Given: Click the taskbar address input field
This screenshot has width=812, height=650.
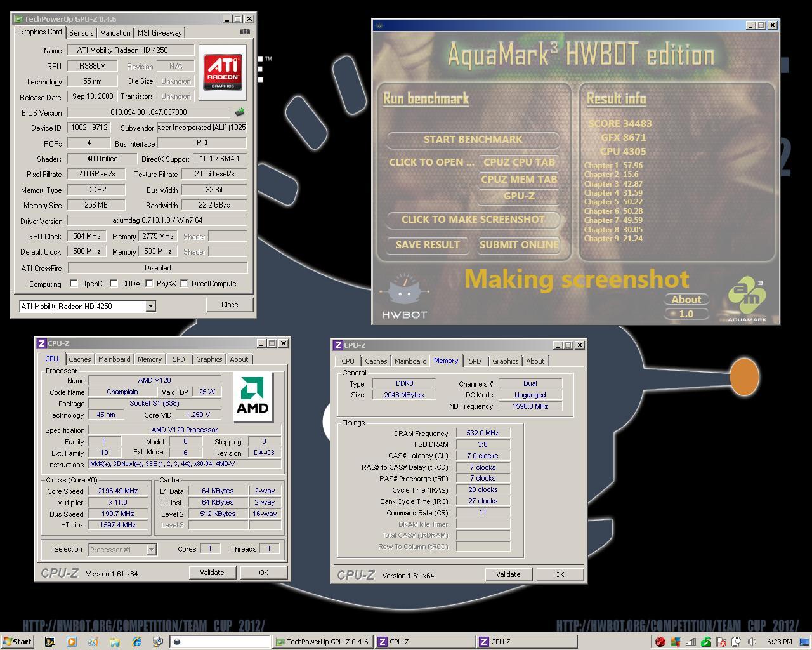Looking at the screenshot, I should [220, 642].
